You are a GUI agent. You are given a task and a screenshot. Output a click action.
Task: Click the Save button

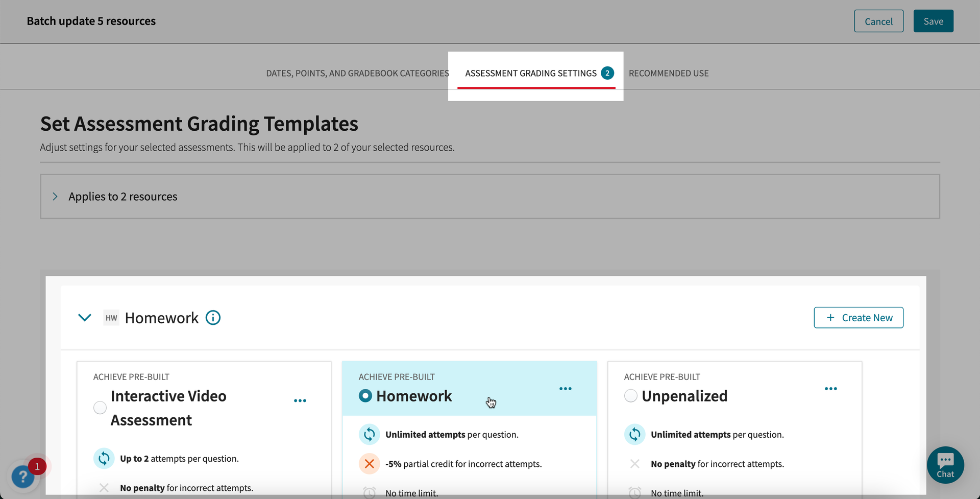point(933,21)
